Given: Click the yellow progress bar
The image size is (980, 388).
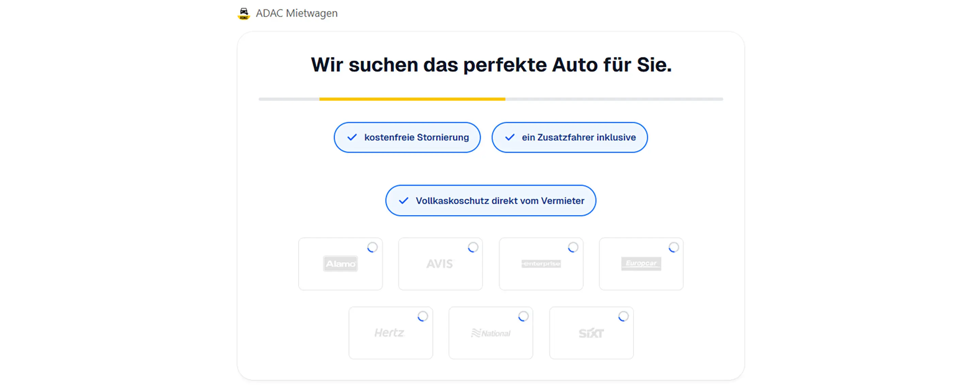Looking at the screenshot, I should tap(413, 99).
